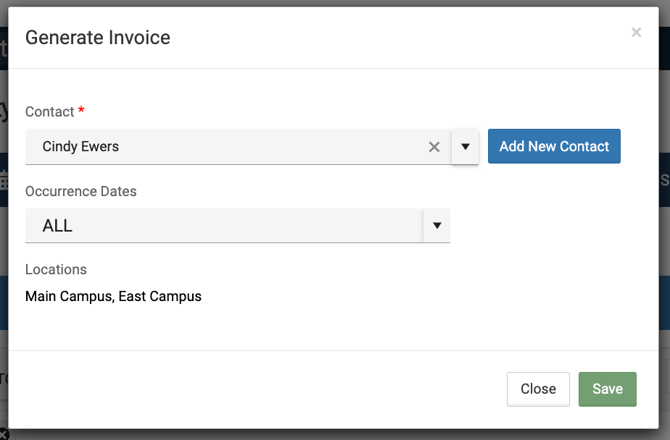
Task: Click the small black X icon at bottom-left corner
Action: [4, 434]
